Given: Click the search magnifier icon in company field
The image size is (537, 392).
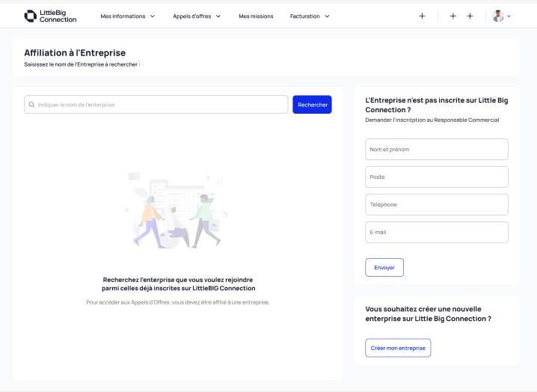Looking at the screenshot, I should click(x=31, y=105).
